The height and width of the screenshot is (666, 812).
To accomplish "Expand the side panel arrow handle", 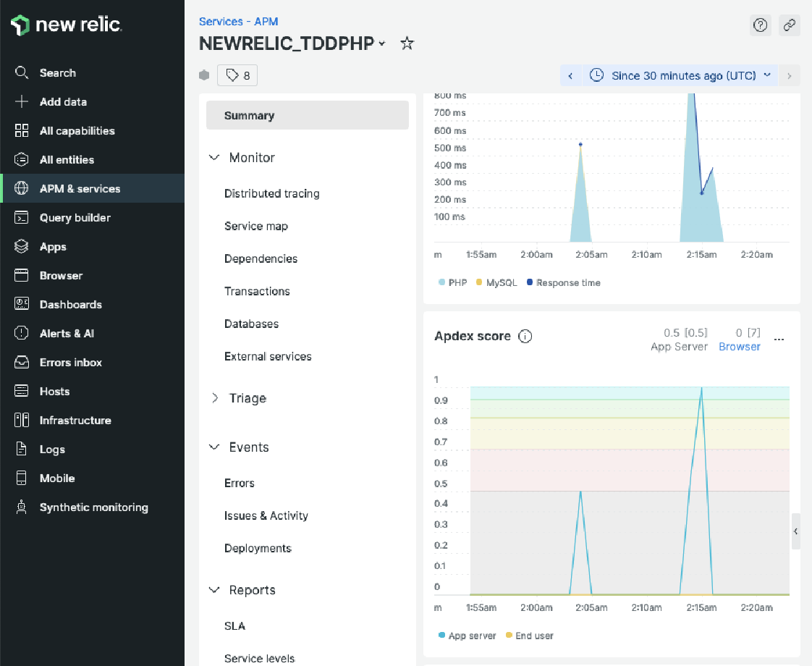I will [795, 531].
